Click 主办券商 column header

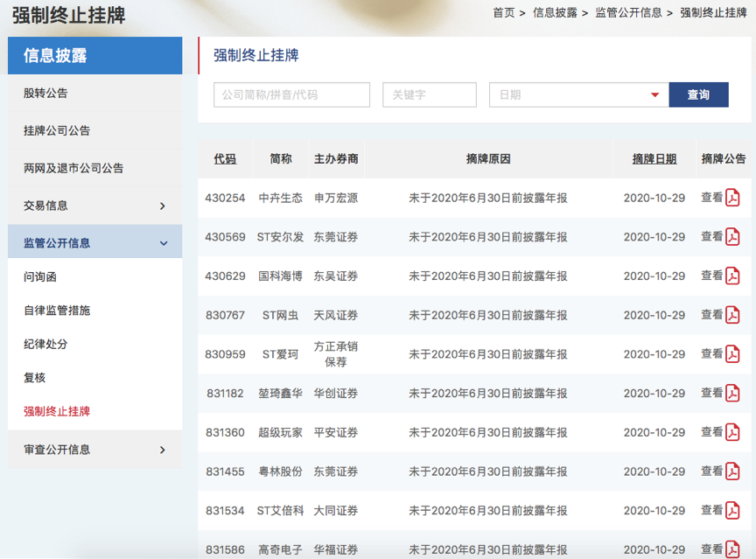(336, 159)
